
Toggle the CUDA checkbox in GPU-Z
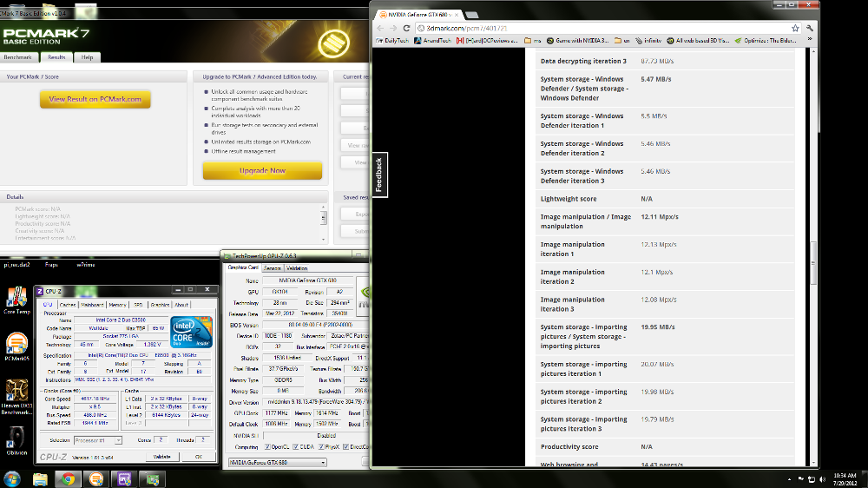pyautogui.click(x=296, y=447)
